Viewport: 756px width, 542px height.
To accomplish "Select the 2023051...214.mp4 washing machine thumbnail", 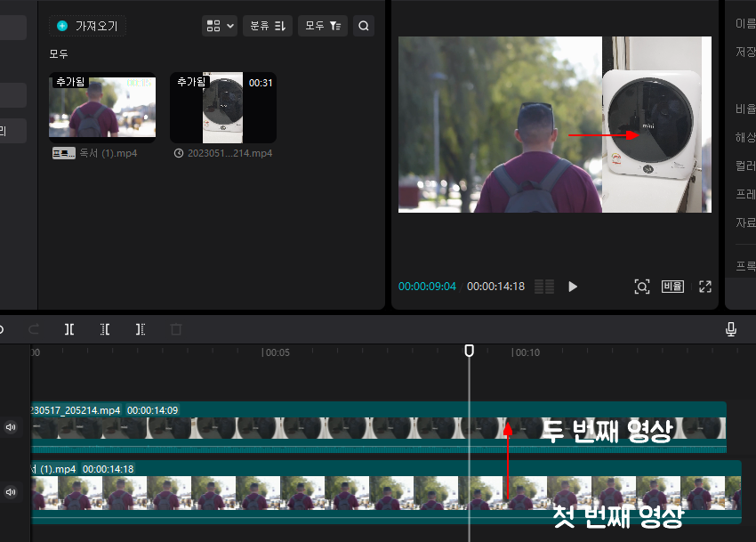I will 222,107.
